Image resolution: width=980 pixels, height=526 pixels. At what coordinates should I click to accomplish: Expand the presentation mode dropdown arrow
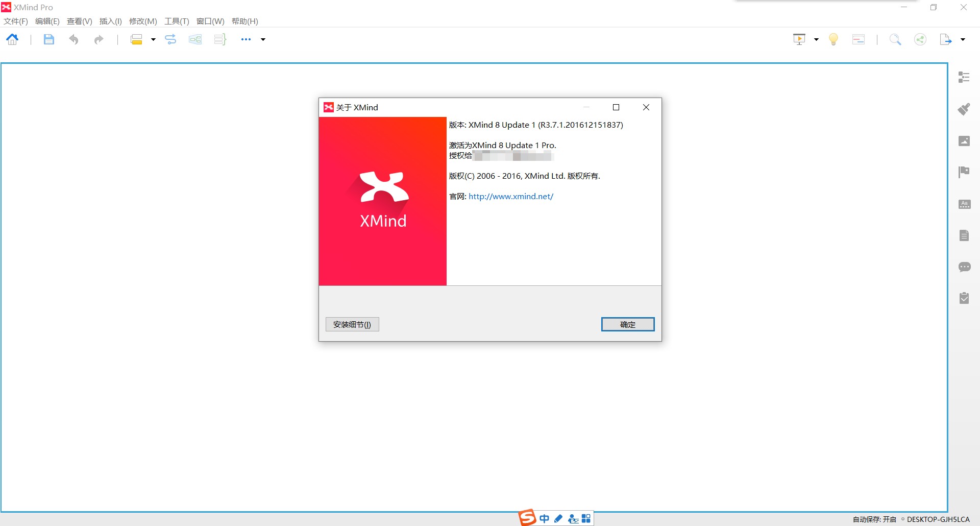click(x=816, y=39)
